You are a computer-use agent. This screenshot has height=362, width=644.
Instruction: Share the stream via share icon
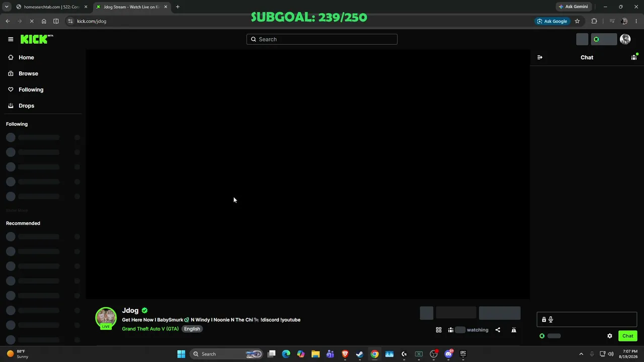coord(498,330)
